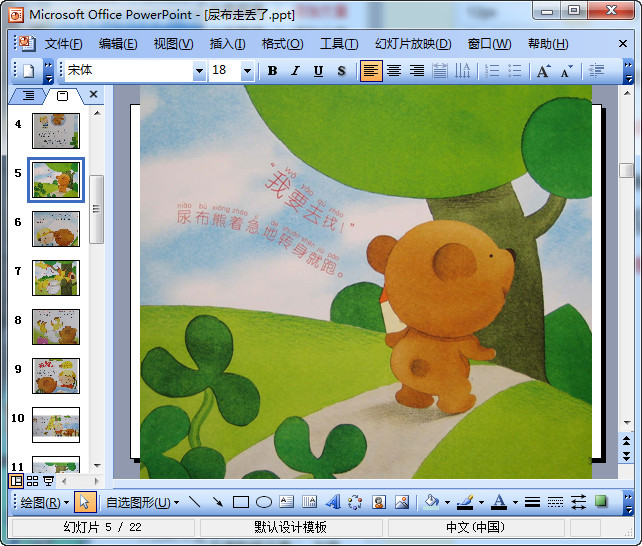Viewport: 642px width, 546px height.
Task: Select the Line drawing tool
Action: 194,502
